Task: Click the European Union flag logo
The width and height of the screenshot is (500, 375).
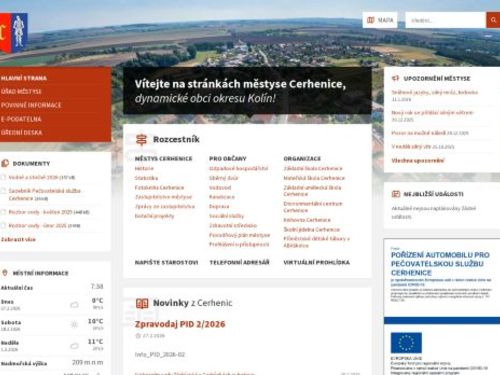Action: [x=406, y=343]
